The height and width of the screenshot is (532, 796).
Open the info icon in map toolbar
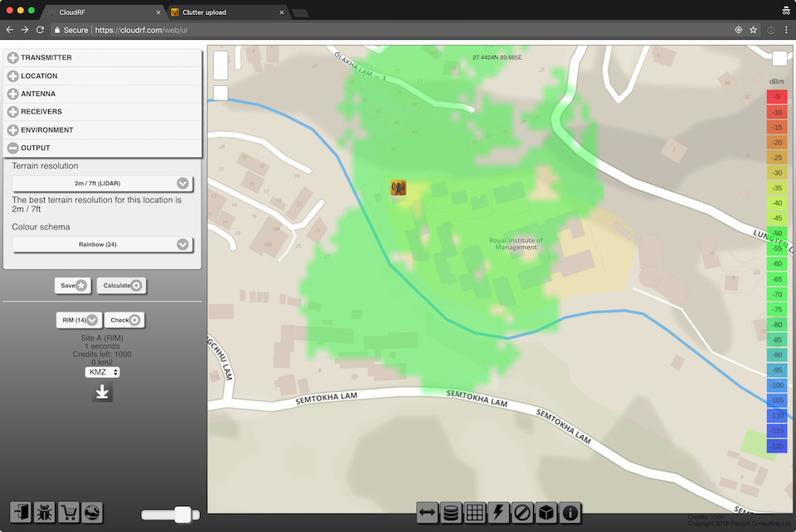[x=570, y=513]
